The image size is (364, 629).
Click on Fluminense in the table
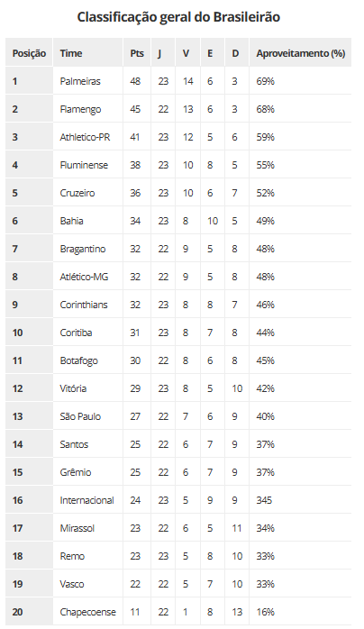[84, 165]
